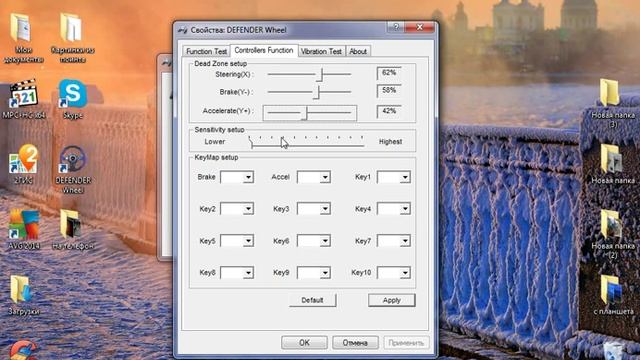Viewport: 640px width, 360px height.
Task: Open Новая папка (3) folder
Action: tap(613, 104)
